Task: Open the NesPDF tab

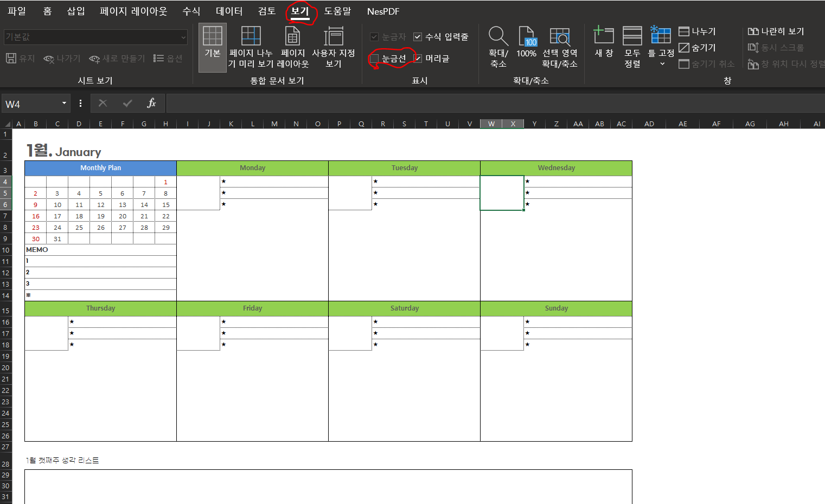Action: 383,11
